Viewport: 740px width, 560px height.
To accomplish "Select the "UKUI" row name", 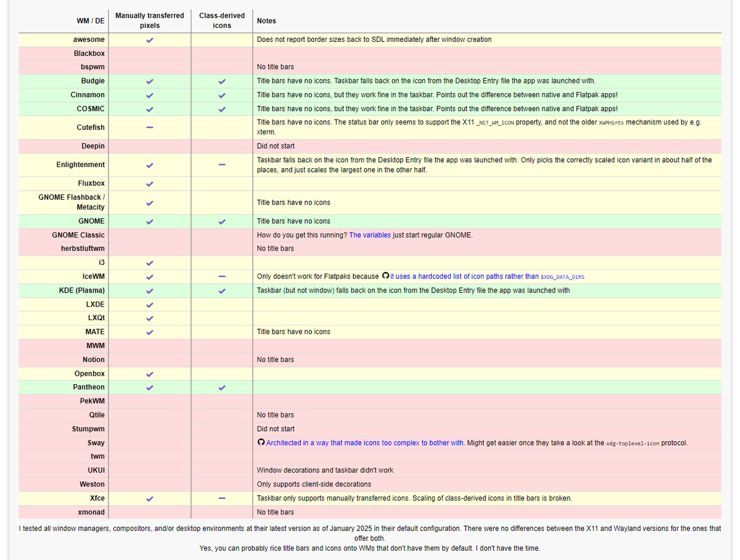I will (x=96, y=470).
